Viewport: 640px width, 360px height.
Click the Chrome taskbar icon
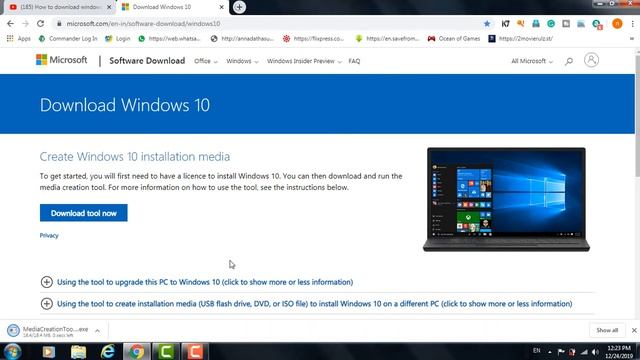(137, 351)
